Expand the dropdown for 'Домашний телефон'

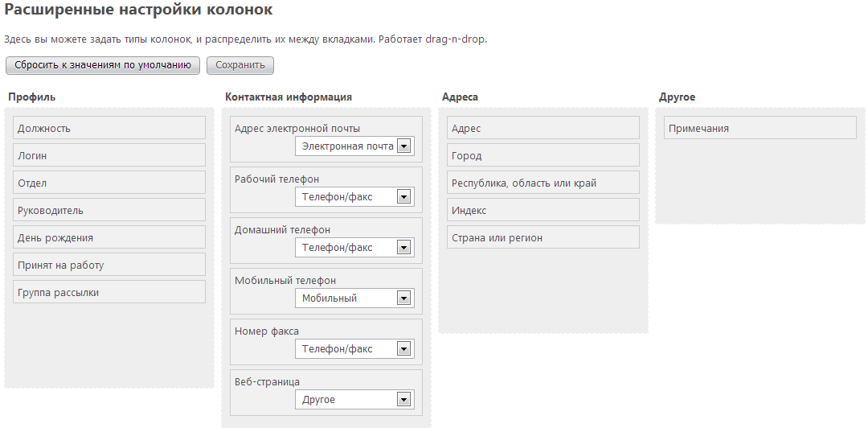(354, 247)
